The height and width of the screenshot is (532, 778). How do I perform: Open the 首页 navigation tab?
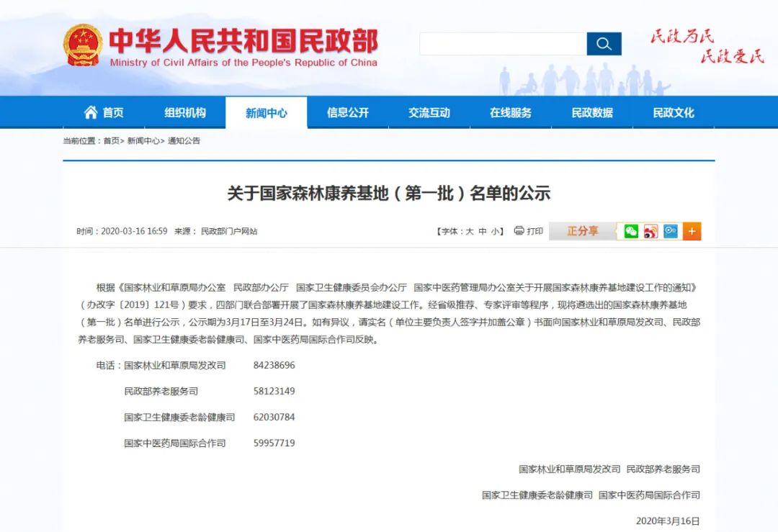(104, 112)
